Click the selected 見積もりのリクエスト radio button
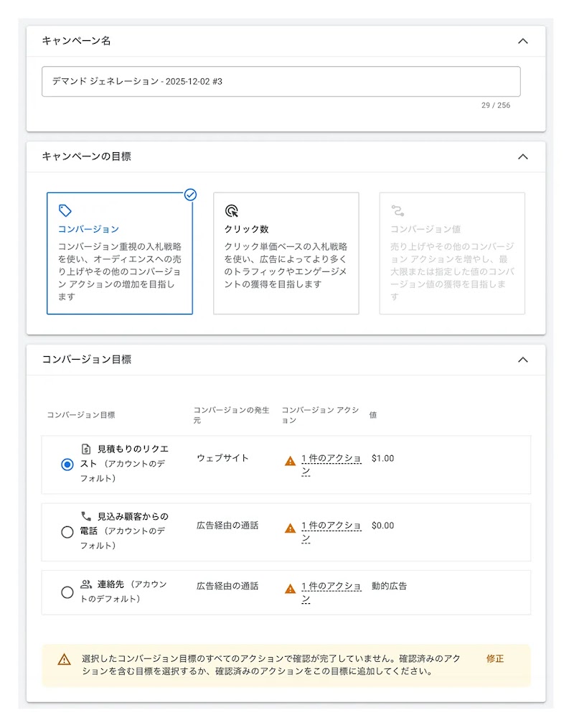The image size is (574, 728). tap(67, 465)
